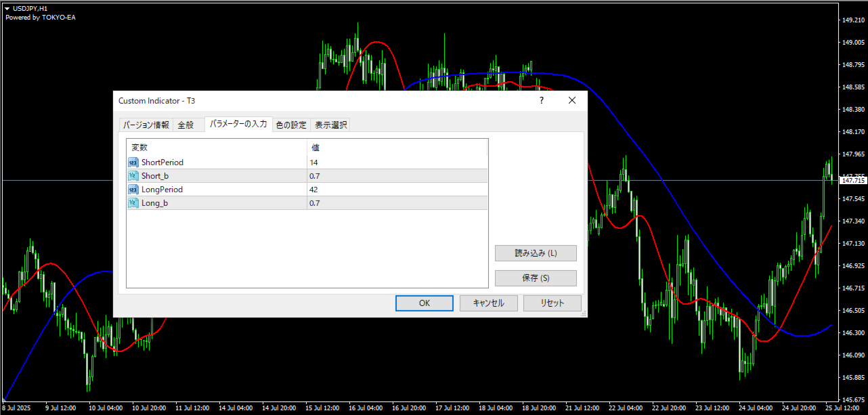Screen dimensions: 868x415
Task: Click the キャンセル button
Action: pos(488,303)
